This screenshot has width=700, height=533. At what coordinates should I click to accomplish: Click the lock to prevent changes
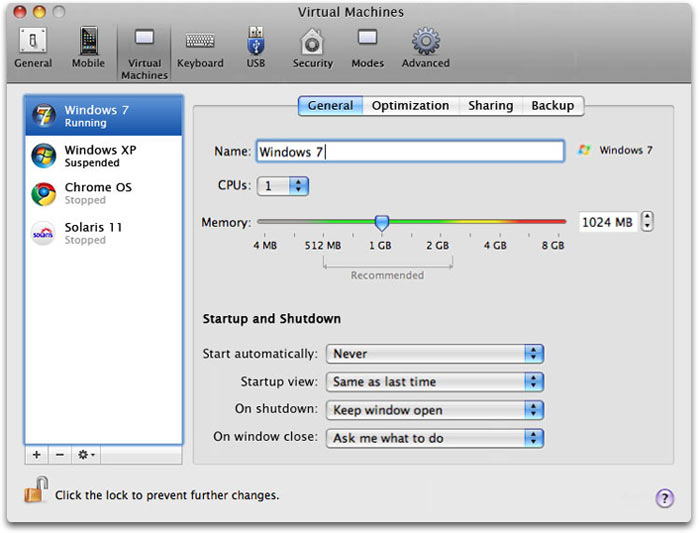tap(36, 492)
